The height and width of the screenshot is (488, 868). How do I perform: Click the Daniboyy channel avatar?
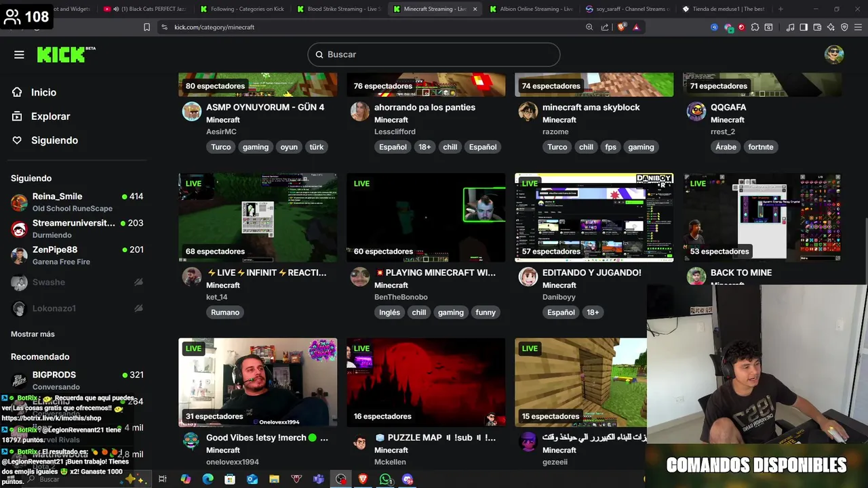528,277
